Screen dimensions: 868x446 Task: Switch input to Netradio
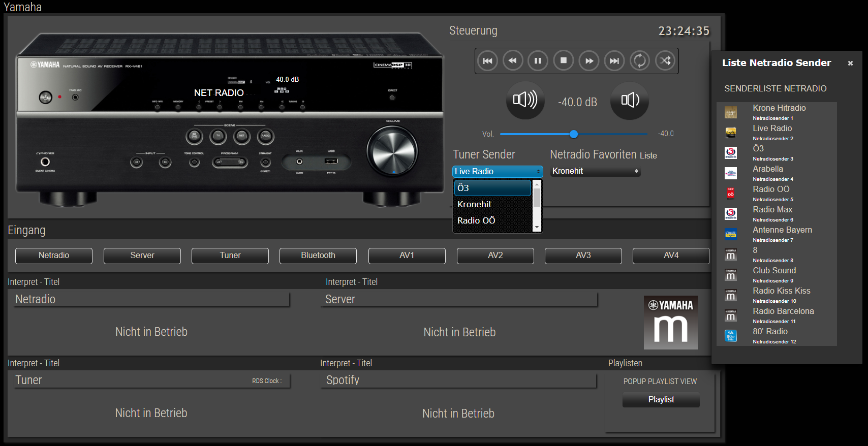point(54,256)
